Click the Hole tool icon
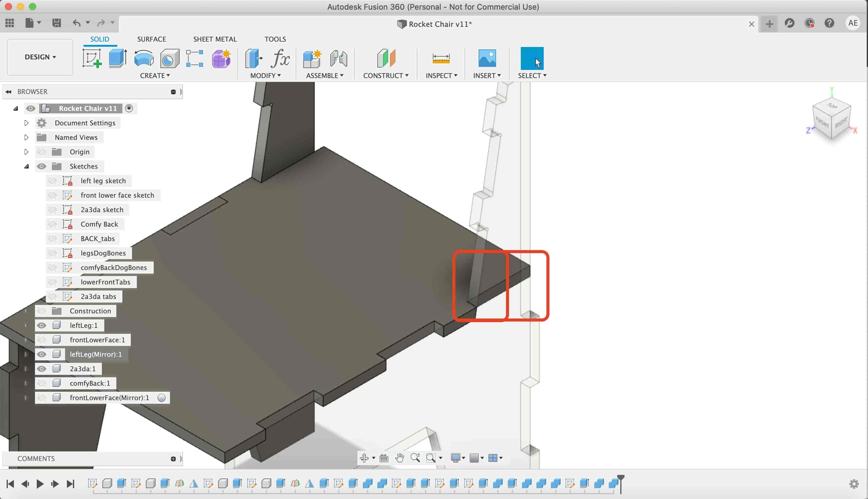This screenshot has width=868, height=499. (x=170, y=58)
